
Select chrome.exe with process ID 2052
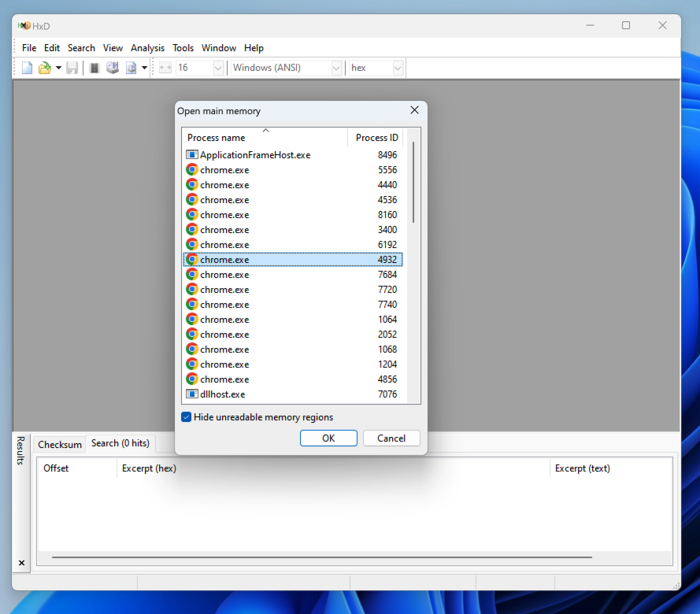pos(293,335)
